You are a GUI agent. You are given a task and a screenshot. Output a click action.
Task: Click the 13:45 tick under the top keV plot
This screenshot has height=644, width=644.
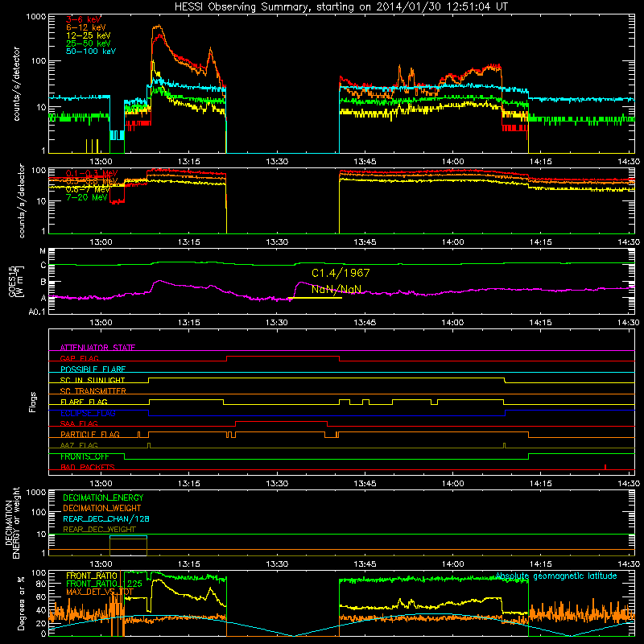[x=365, y=162]
